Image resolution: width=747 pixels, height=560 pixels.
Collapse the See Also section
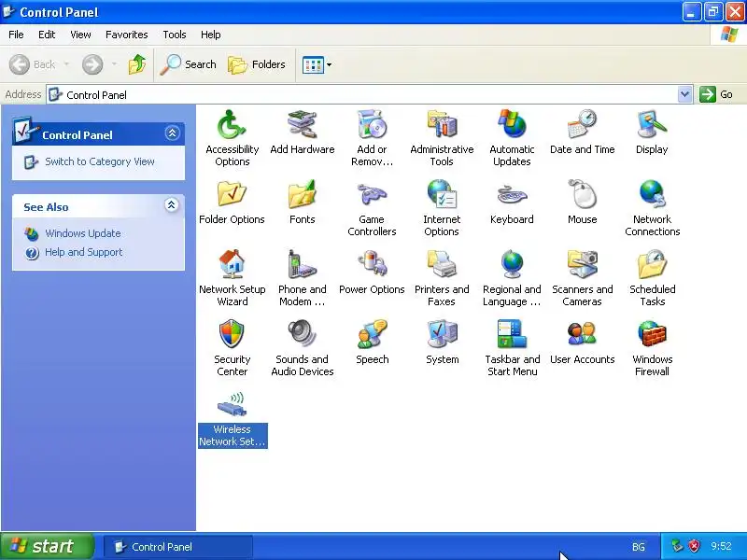pyautogui.click(x=172, y=205)
